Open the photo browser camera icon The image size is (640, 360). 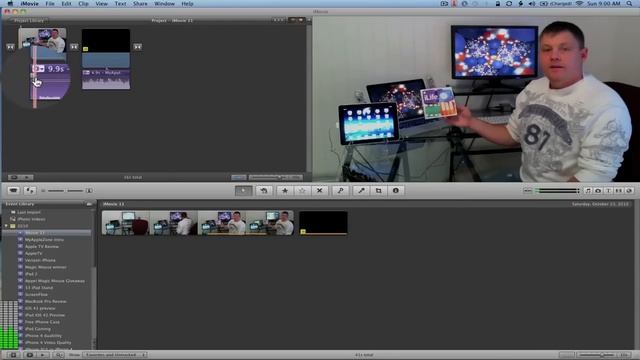(598, 191)
